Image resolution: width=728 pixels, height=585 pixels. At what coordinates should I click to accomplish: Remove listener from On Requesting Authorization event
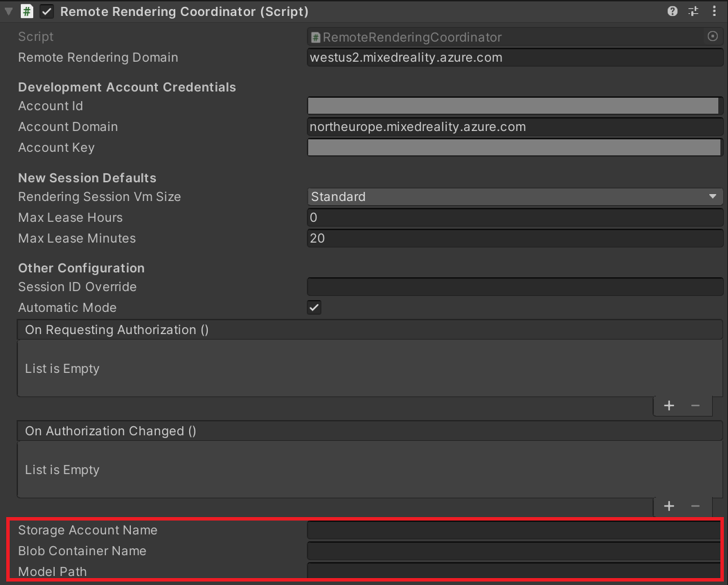coord(695,405)
